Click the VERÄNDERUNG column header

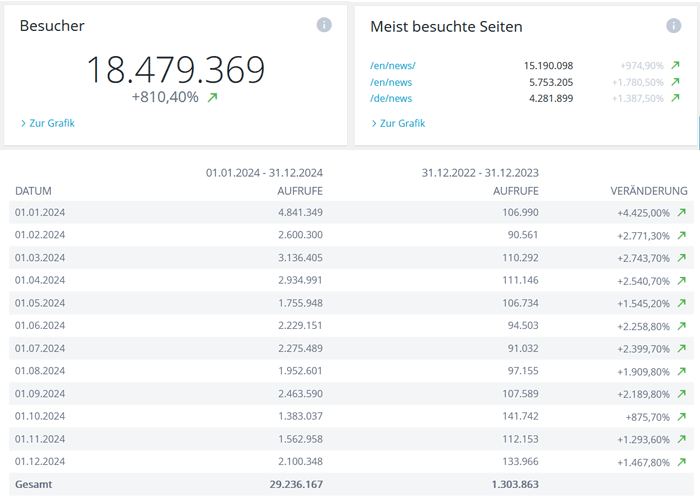649,190
